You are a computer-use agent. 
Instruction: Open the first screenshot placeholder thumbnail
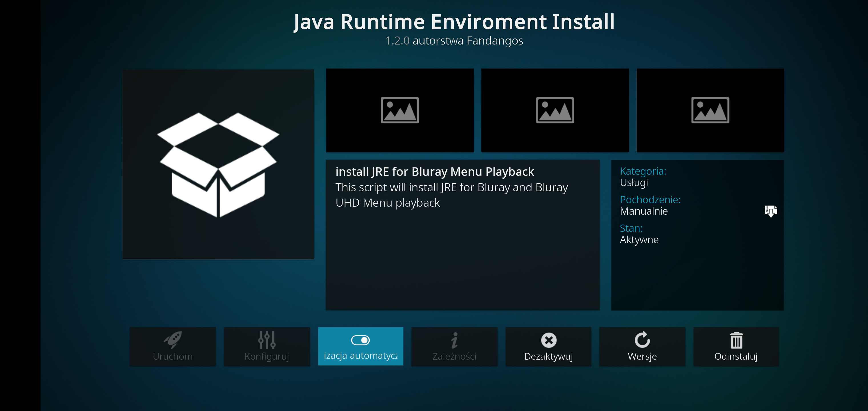click(x=400, y=110)
